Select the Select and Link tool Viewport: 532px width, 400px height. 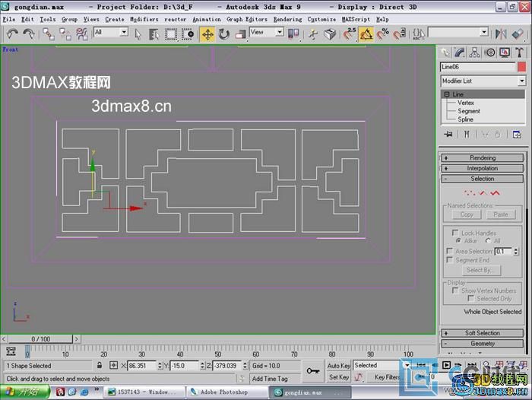[x=49, y=34]
